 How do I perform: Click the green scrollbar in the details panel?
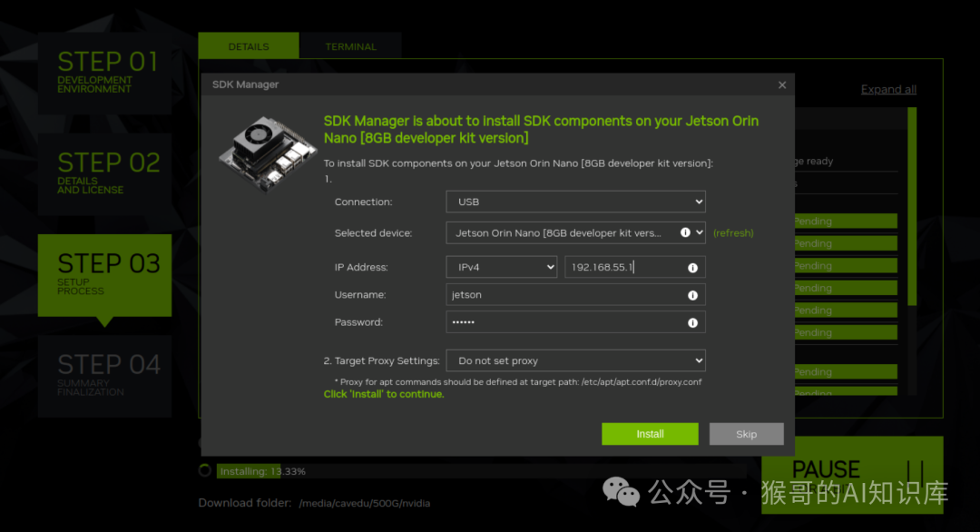(913, 206)
